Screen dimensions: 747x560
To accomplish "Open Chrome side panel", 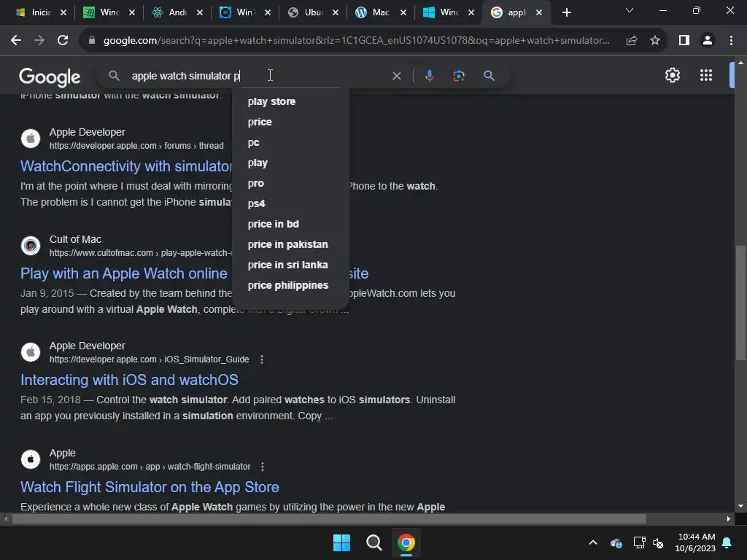I will [x=684, y=41].
